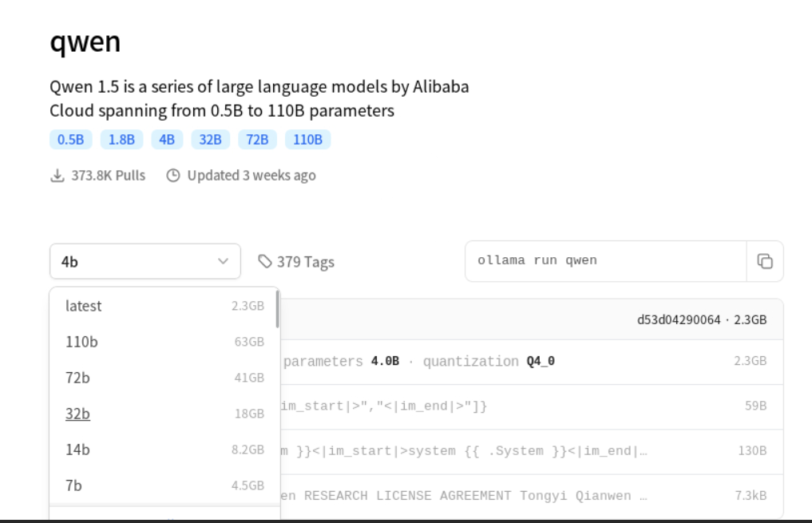Click the dropdown list scrollbar
The height and width of the screenshot is (523, 812).
coord(277,310)
